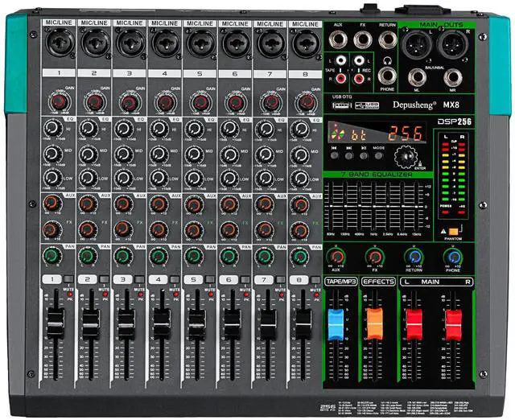515x420 pixels.
Task: Click the channel 8 fader
Action: coord(303,323)
